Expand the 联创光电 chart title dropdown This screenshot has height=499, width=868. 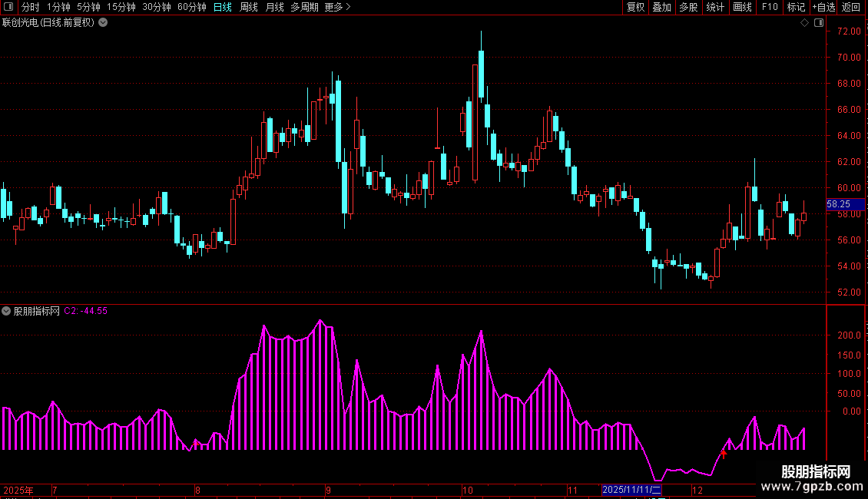coord(103,23)
